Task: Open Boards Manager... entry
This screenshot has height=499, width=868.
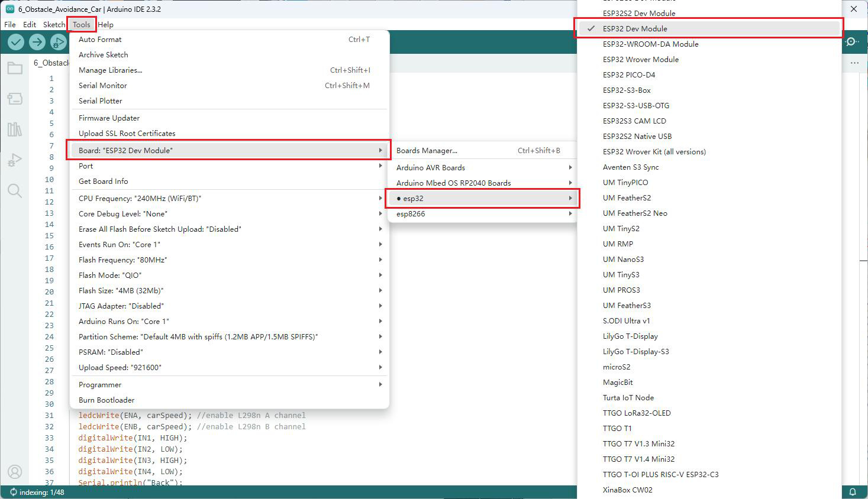Action: [x=482, y=150]
